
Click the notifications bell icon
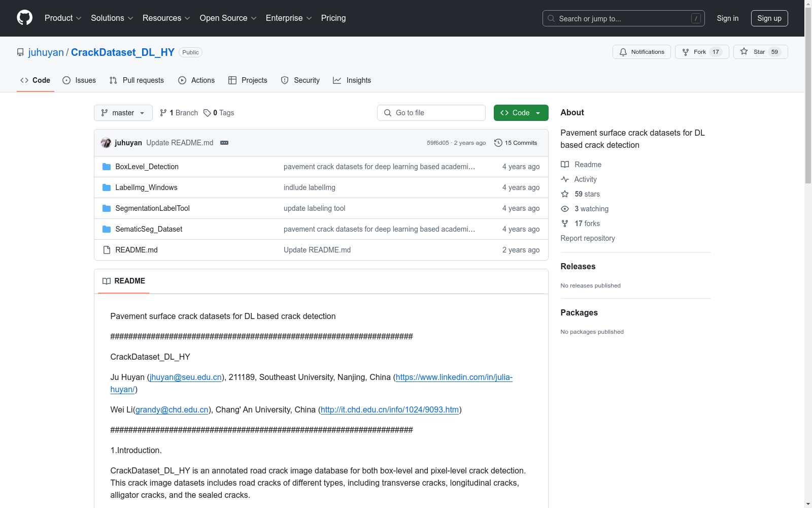click(623, 52)
